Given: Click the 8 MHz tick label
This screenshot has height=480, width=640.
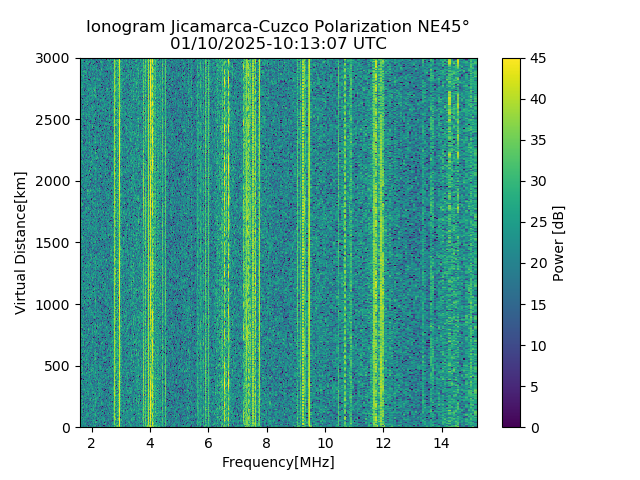Looking at the screenshot, I should point(267,443).
